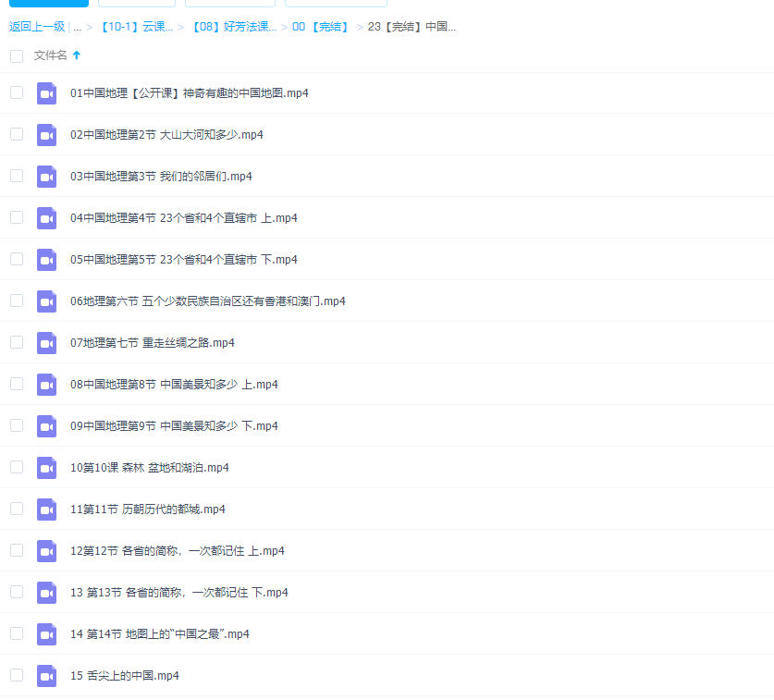This screenshot has height=700, width=774.
Task: Navigate to 【08】好芳法课 breadcrumb folder
Action: tap(233, 27)
